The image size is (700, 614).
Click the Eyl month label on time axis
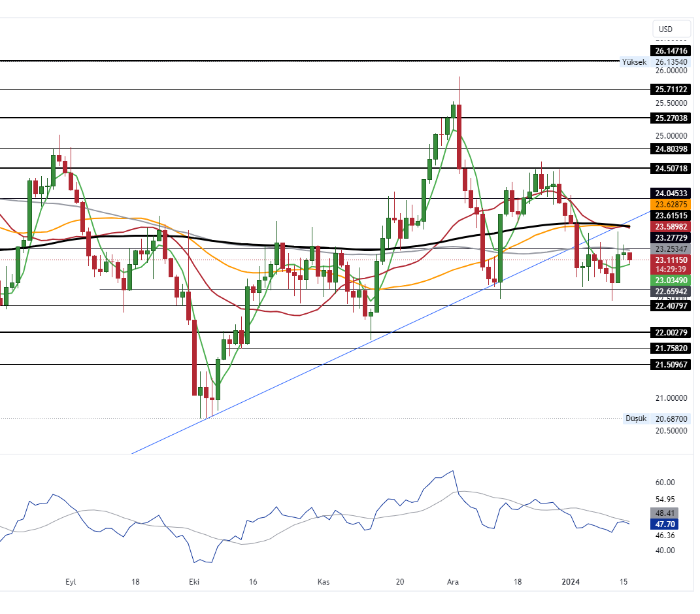tap(71, 582)
